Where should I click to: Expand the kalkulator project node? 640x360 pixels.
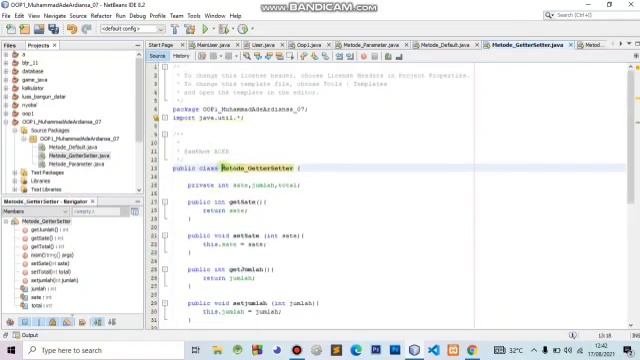pyautogui.click(x=6, y=88)
